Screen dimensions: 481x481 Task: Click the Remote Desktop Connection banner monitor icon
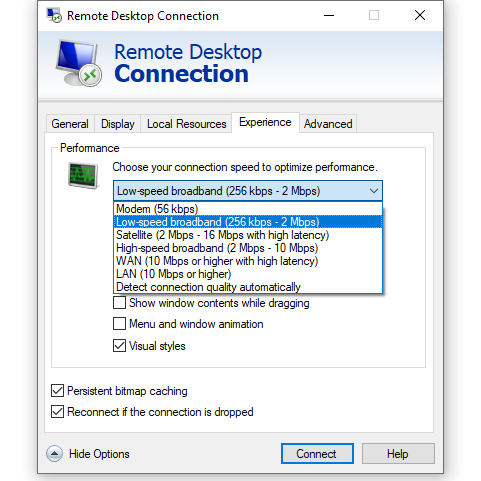[78, 63]
